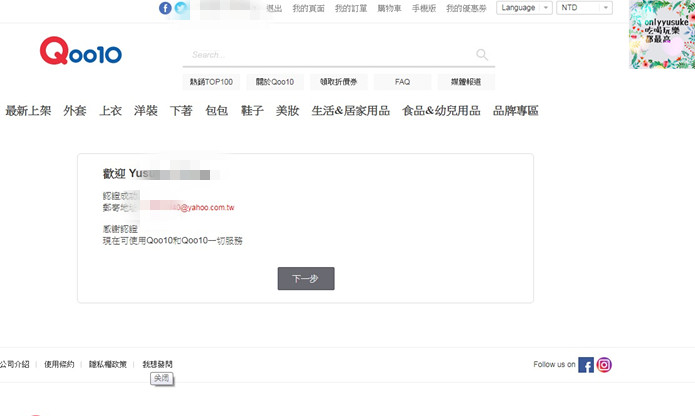Open 購物車 shopping cart link
695x416 pixels.
(x=389, y=8)
